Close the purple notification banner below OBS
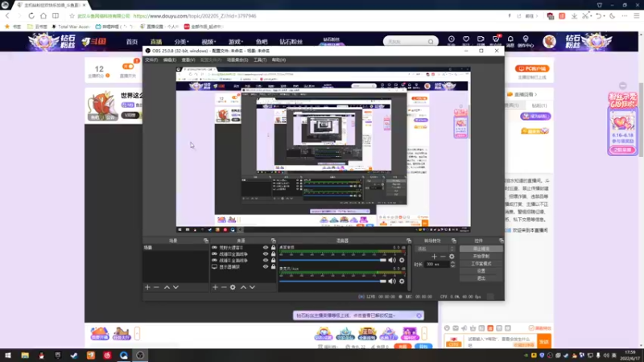Screen dimensions: 644x362 [419, 315]
